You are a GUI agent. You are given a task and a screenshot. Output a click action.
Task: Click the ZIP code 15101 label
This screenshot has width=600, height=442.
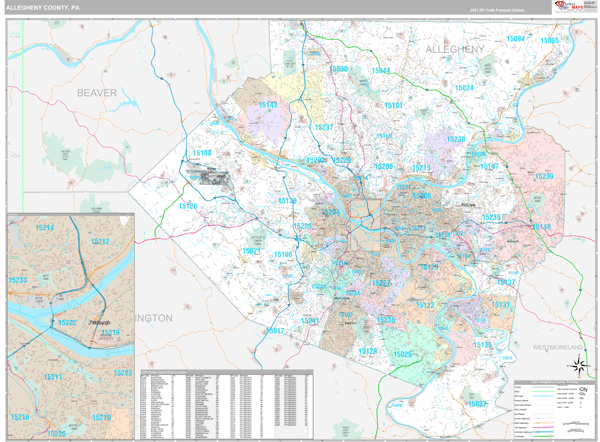pyautogui.click(x=393, y=105)
